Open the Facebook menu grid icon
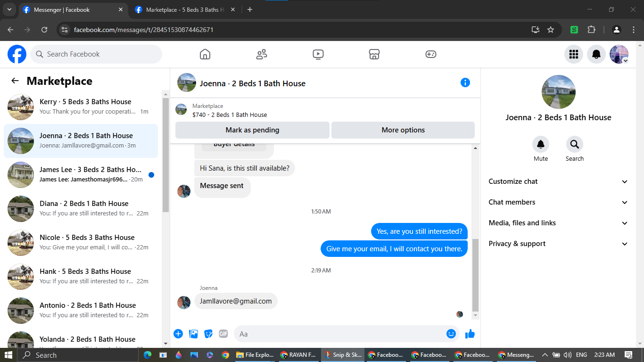Image resolution: width=644 pixels, height=362 pixels. 574,54
